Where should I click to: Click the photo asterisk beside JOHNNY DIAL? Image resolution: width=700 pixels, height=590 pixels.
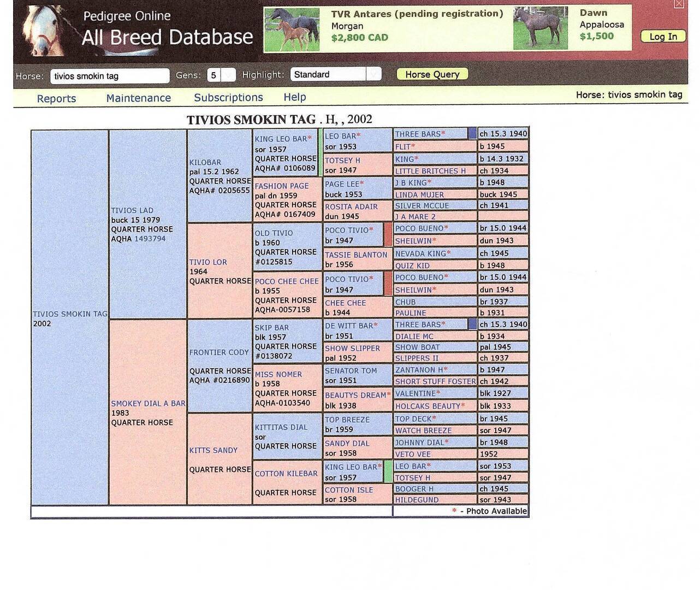click(447, 442)
